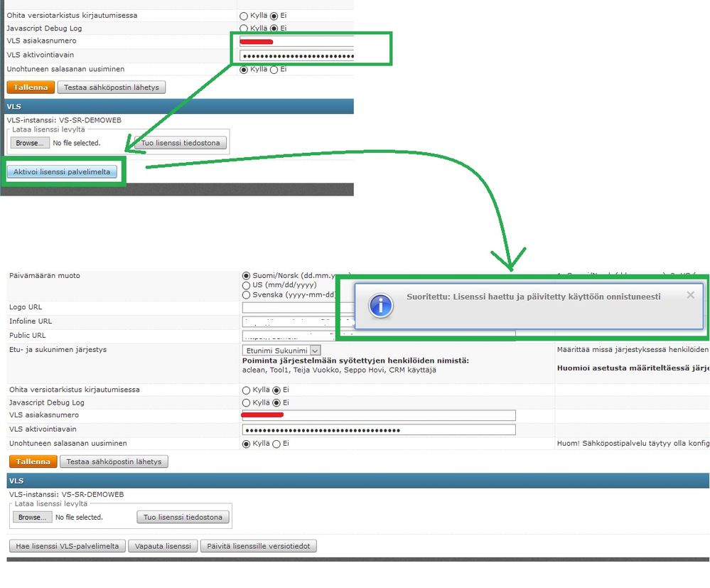Click Huomioi asetusta määriteltäessä bold note
This screenshot has height=588, width=710.
tap(633, 368)
